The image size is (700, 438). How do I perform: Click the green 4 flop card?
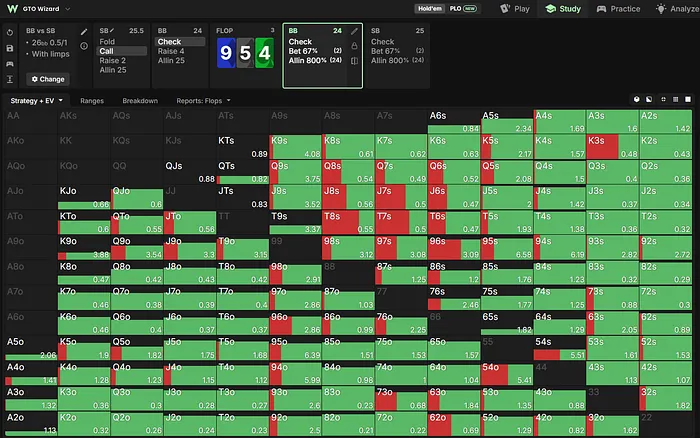point(264,53)
